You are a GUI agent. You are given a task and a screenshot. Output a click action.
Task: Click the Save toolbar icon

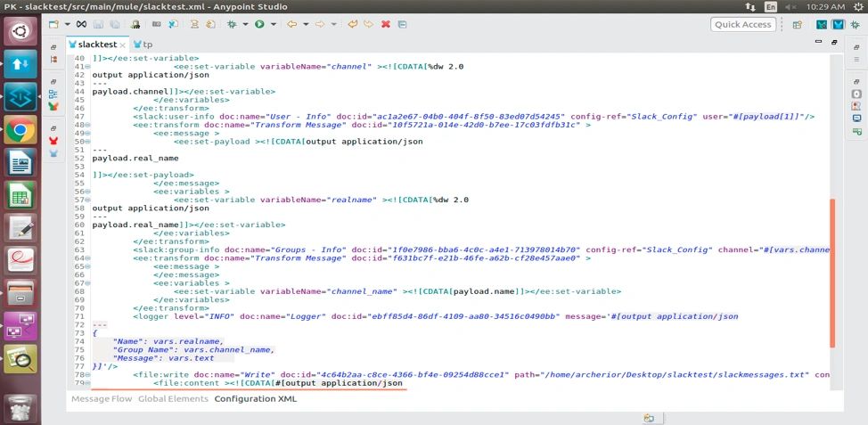click(x=98, y=24)
